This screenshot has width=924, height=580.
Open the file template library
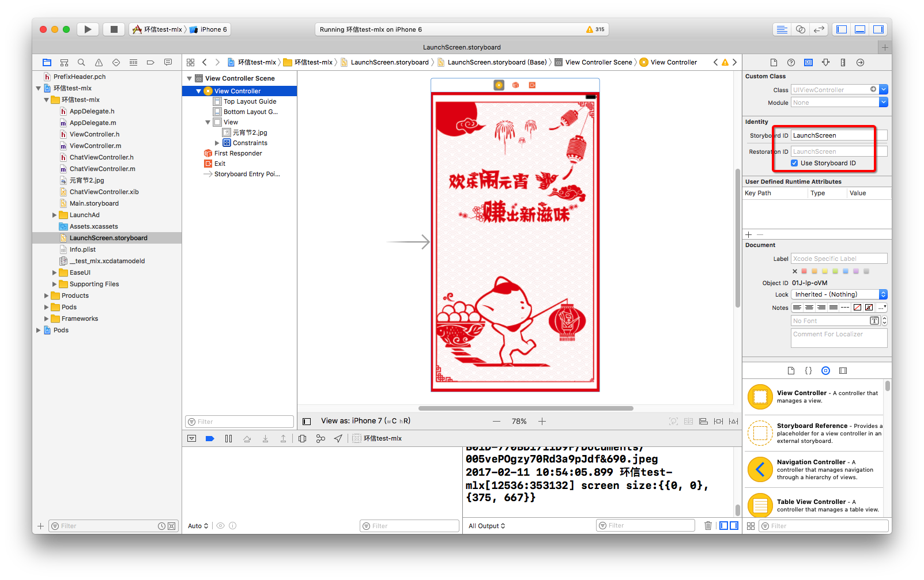[791, 371]
